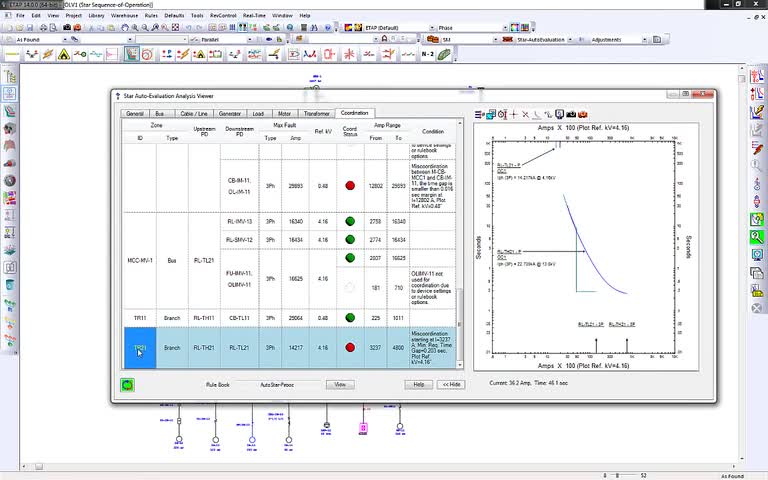
Task: Click the pan hand tool in the toolbar
Action: pos(125,28)
